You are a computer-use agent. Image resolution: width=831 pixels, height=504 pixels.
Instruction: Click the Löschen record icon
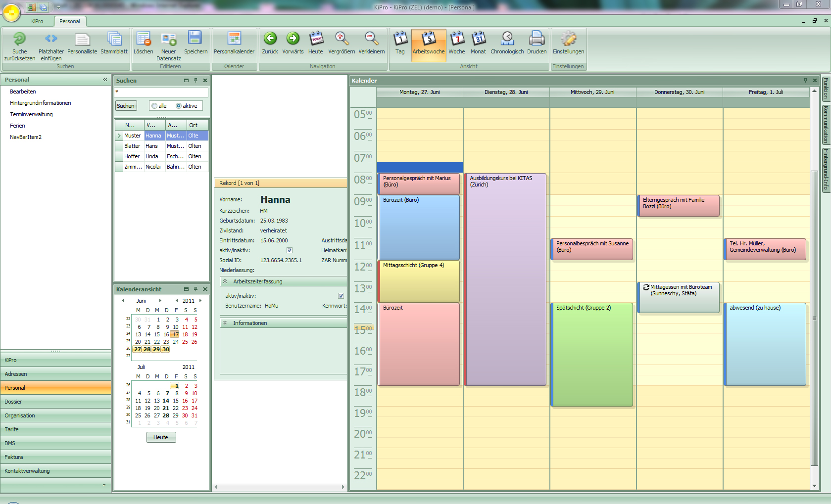tap(144, 39)
